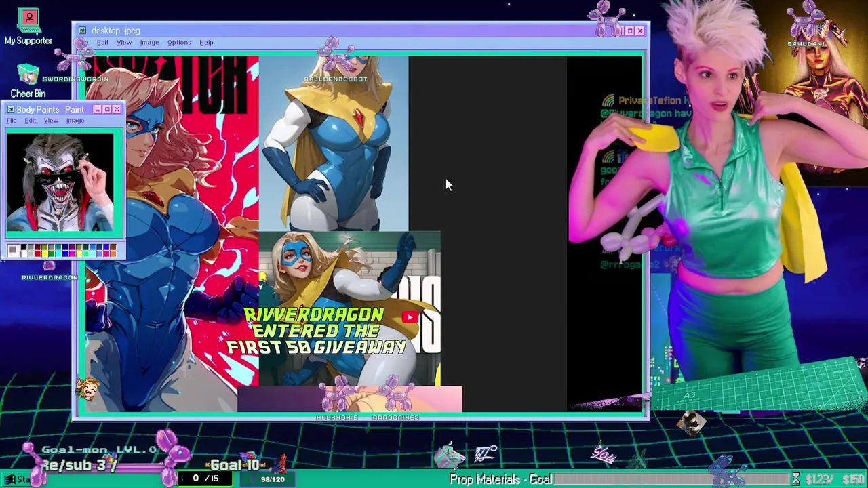Viewport: 868px width, 488px height.
Task: Click the current color indicator box
Action: coord(14,250)
